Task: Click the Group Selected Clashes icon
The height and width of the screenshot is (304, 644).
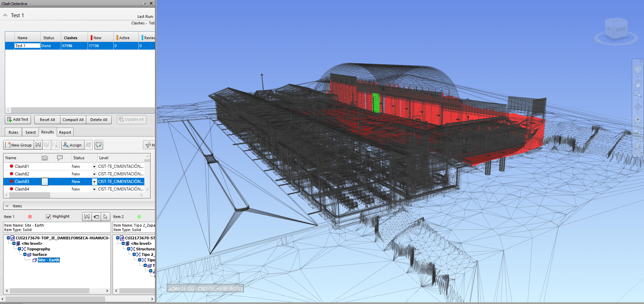Action: [x=38, y=145]
